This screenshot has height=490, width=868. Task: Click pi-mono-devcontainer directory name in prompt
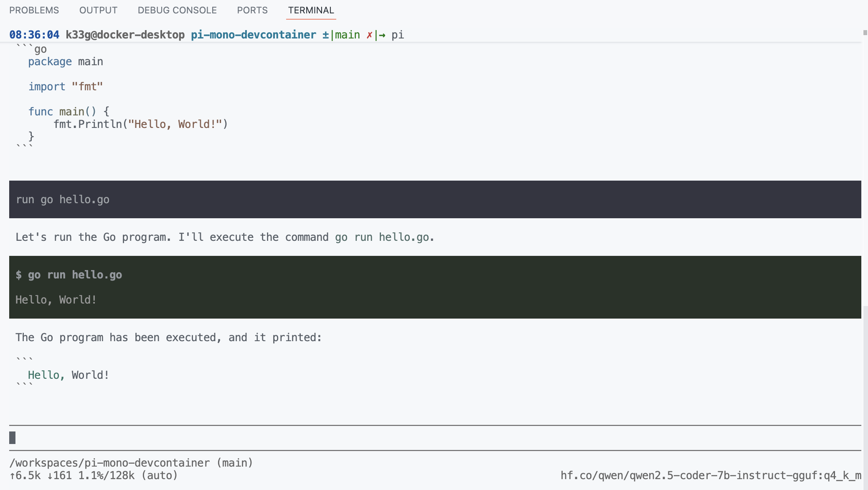click(253, 35)
